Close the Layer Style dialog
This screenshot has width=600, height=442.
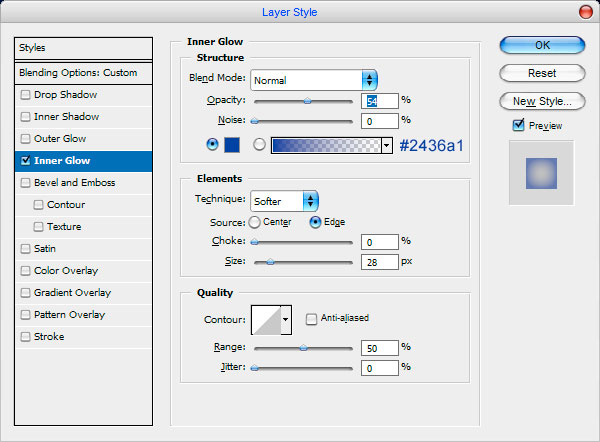[x=585, y=12]
